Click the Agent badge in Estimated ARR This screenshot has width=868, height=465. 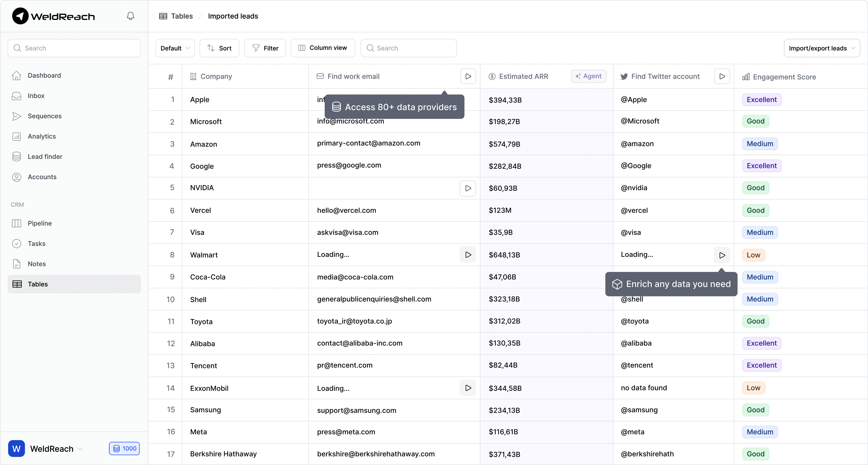[x=588, y=76]
